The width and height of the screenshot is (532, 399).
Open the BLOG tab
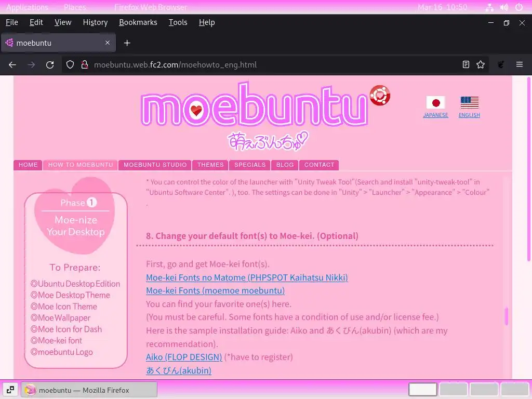coord(285,165)
